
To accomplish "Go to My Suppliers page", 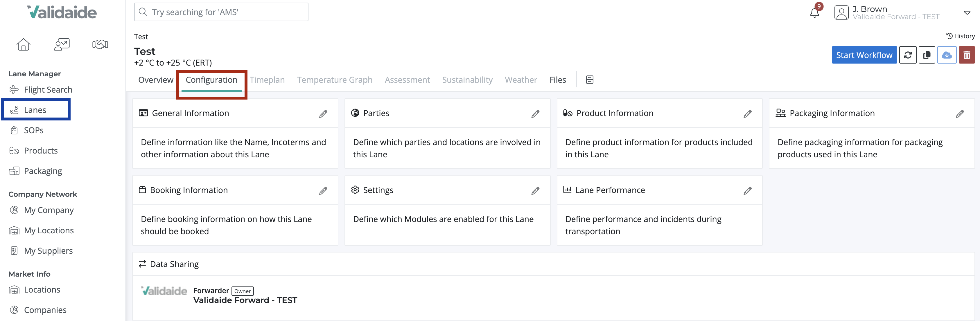I will tap(48, 251).
